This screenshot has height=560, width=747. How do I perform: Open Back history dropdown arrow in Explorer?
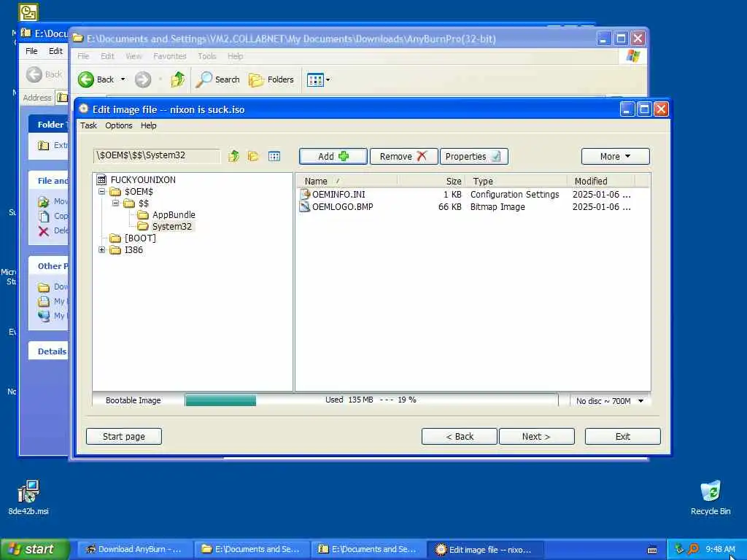coord(123,79)
